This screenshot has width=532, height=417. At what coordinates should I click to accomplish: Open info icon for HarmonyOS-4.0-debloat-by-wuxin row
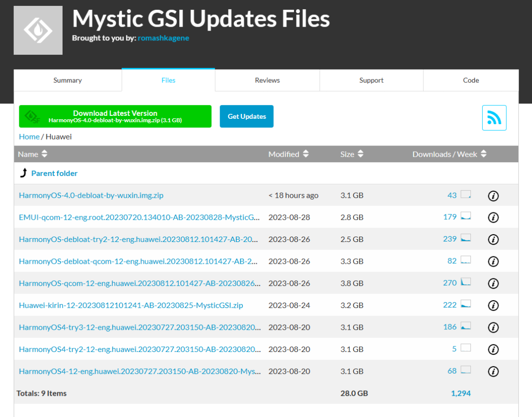coord(493,196)
